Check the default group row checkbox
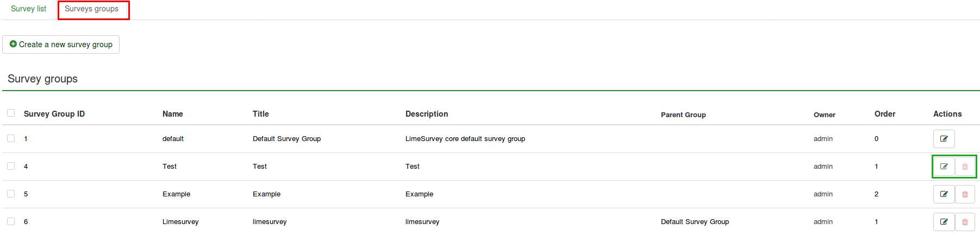This screenshot has height=236, width=980. click(11, 138)
